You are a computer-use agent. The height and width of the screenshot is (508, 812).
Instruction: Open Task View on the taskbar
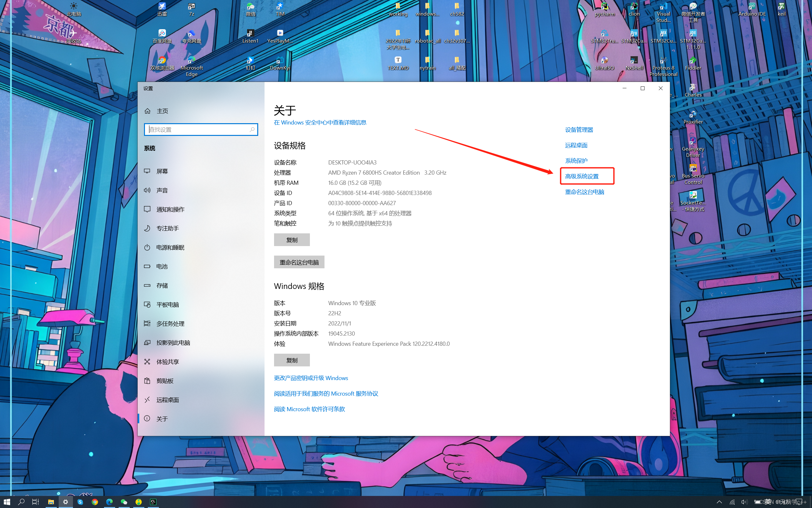tap(36, 502)
